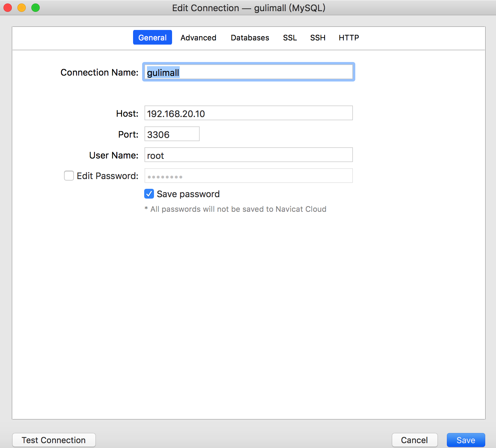This screenshot has height=448, width=496.
Task: Switch to the SSH tab
Action: click(317, 38)
